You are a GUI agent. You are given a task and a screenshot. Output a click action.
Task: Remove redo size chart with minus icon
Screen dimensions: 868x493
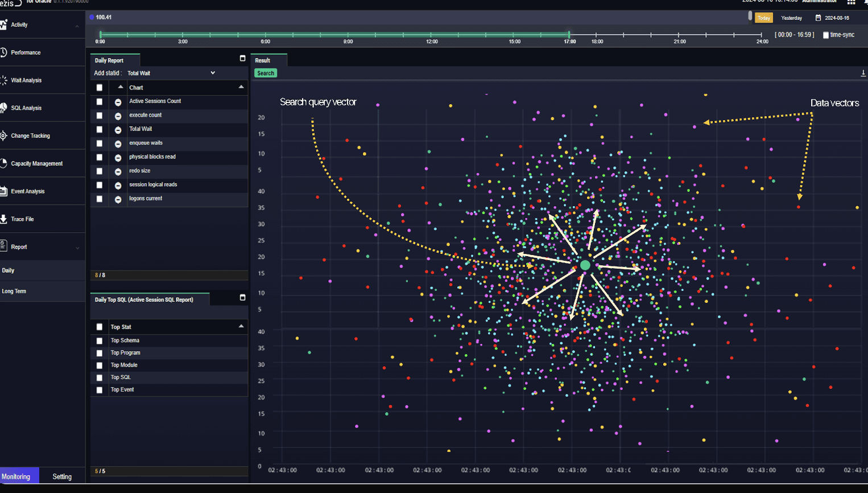(118, 171)
